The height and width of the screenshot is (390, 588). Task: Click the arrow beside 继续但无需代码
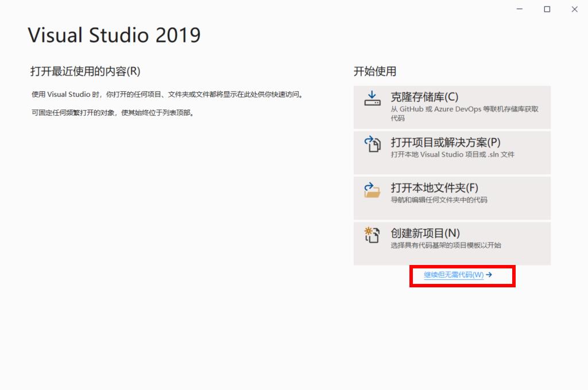tap(489, 275)
